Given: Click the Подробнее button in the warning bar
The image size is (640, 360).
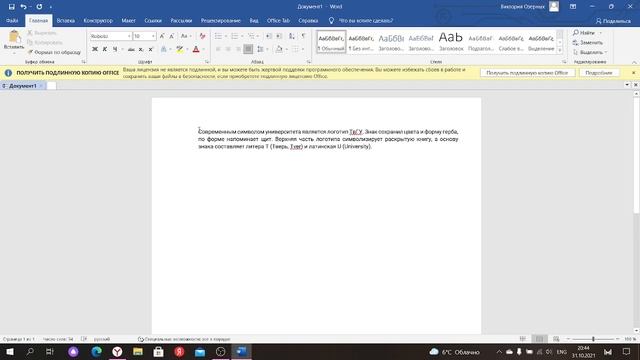Looking at the screenshot, I should [x=599, y=73].
